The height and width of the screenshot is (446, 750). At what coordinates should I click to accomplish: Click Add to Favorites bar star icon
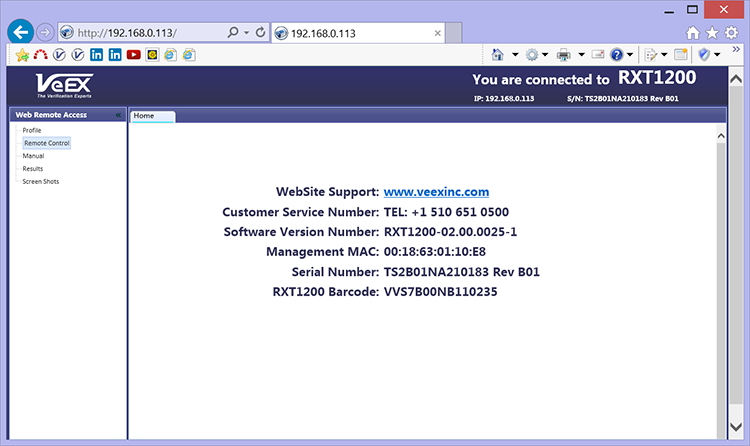(x=22, y=55)
